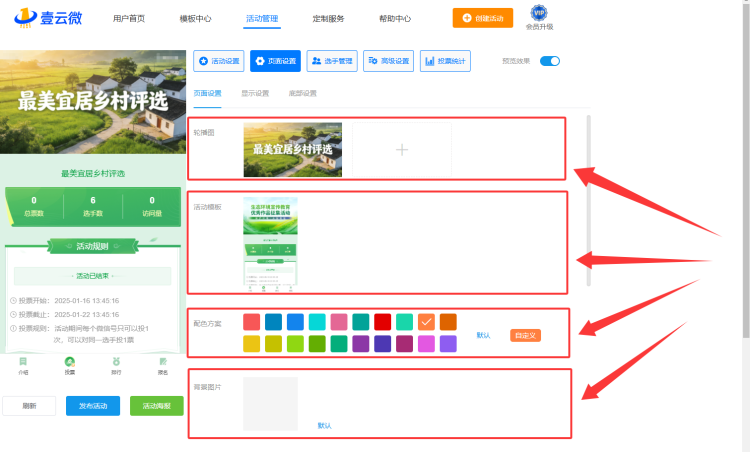Open 活动设置 toolbar button
The width and height of the screenshot is (750, 452).
pos(219,61)
